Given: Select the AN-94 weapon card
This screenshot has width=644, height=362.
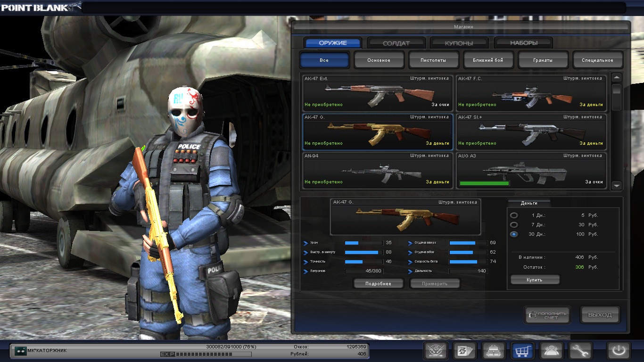Looking at the screenshot, I should point(377,170).
